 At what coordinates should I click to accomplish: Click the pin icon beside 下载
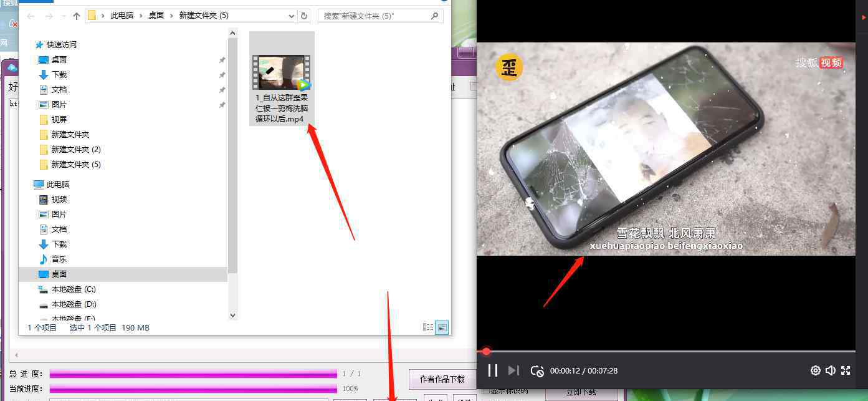pos(222,75)
